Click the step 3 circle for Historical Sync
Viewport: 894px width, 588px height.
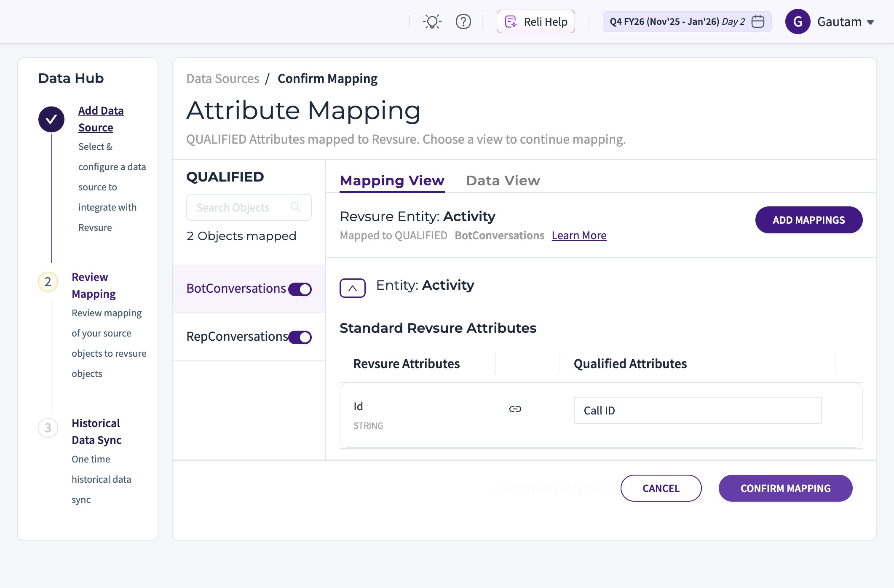tap(48, 428)
